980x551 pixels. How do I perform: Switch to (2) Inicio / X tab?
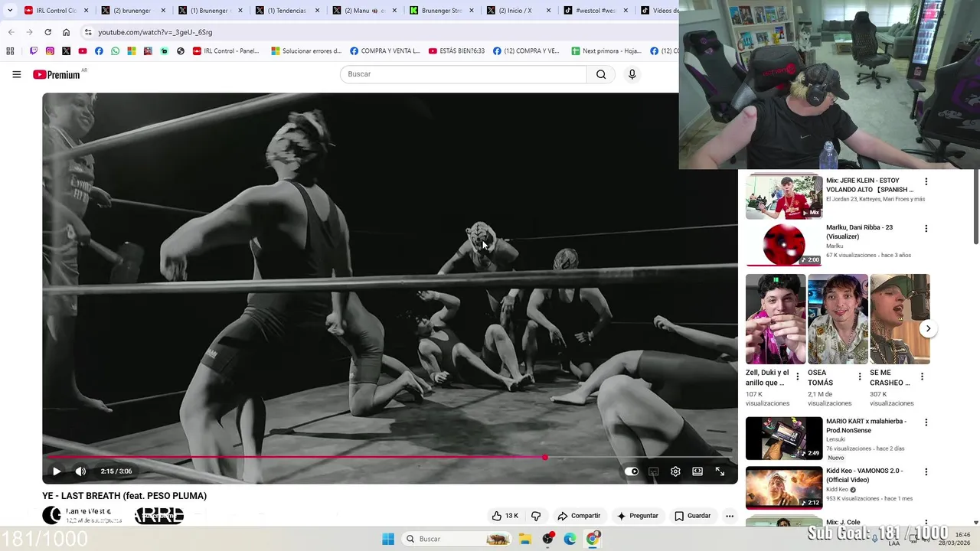pyautogui.click(x=518, y=11)
